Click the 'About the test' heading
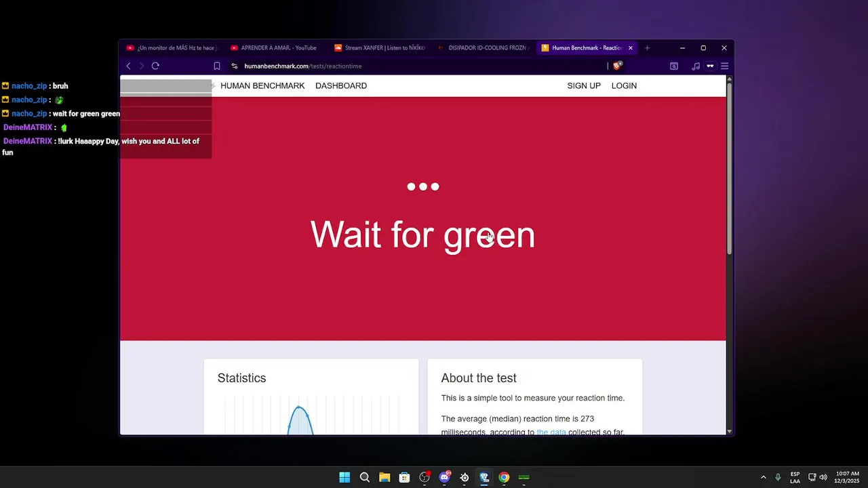This screenshot has width=868, height=488. click(x=479, y=378)
